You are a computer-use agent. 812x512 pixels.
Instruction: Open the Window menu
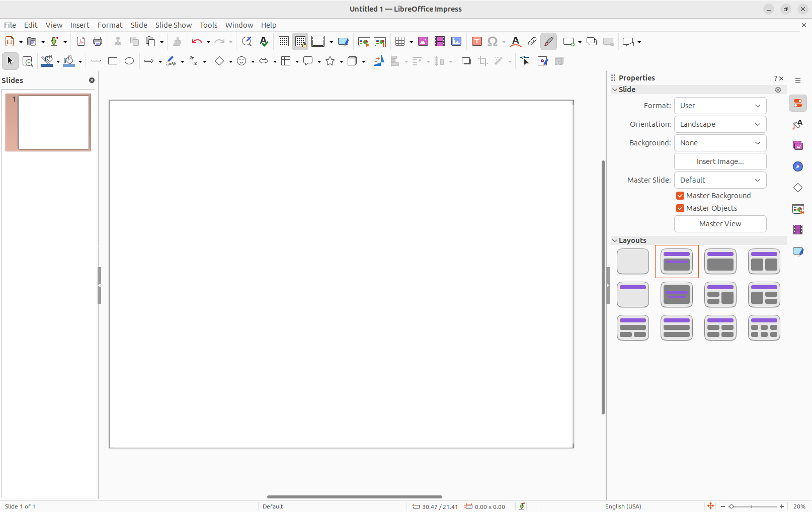pyautogui.click(x=239, y=25)
